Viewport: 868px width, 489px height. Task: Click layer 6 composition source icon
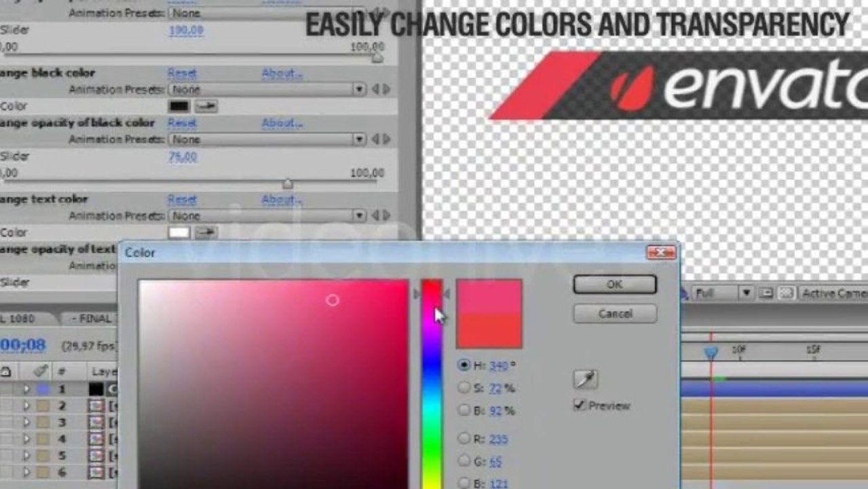pyautogui.click(x=96, y=471)
